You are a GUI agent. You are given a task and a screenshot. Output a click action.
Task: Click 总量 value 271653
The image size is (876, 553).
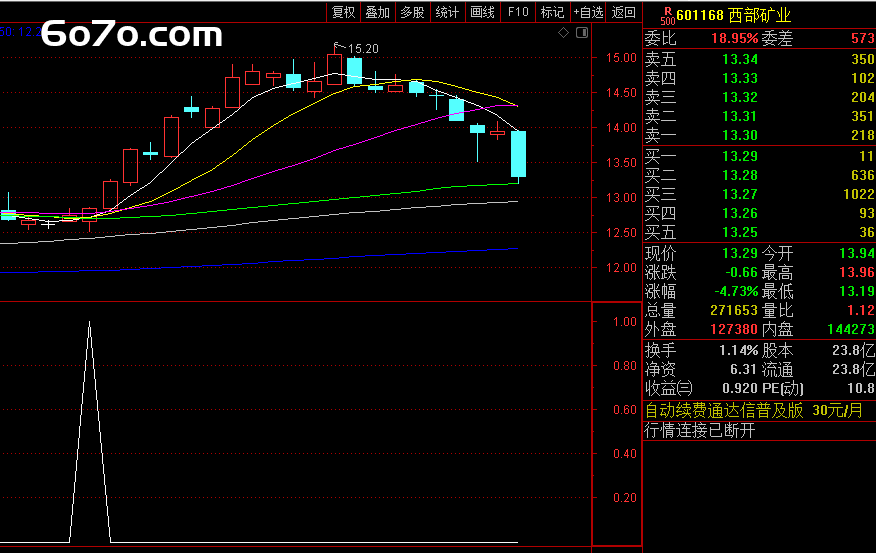click(734, 311)
